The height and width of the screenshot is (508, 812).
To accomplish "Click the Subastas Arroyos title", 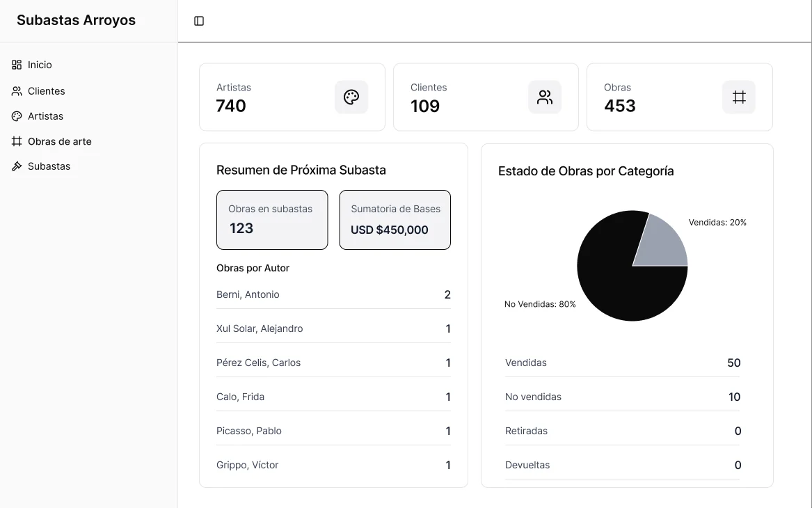I will (x=76, y=20).
